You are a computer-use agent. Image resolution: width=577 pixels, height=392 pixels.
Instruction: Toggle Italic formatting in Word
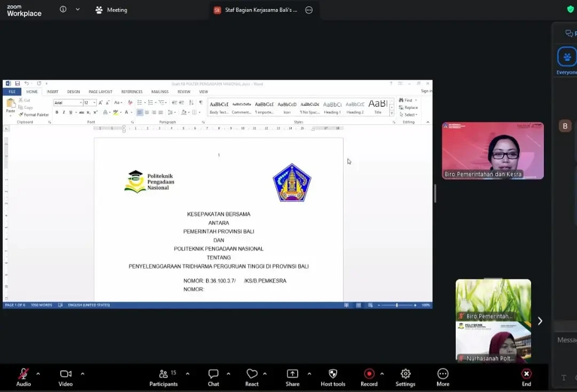point(64,112)
